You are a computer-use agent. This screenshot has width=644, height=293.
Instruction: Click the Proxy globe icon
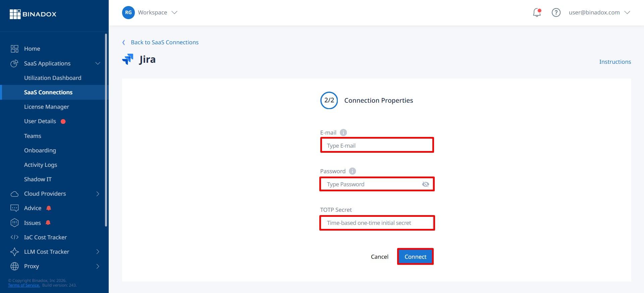pyautogui.click(x=14, y=266)
